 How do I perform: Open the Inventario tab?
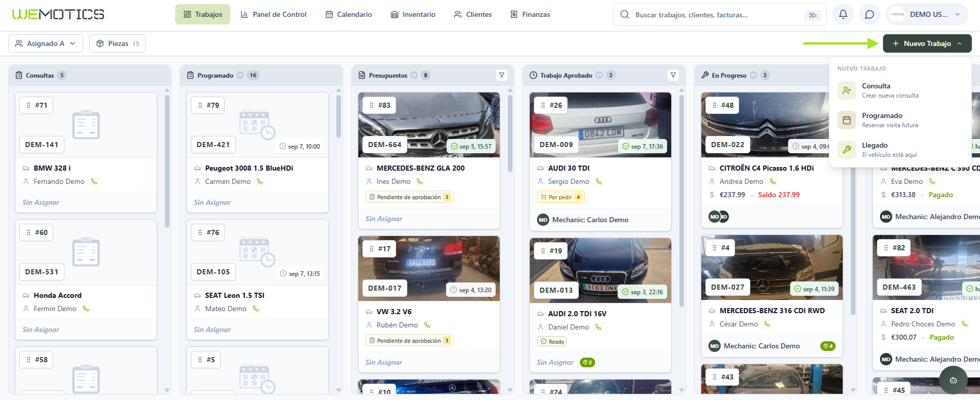(x=413, y=14)
